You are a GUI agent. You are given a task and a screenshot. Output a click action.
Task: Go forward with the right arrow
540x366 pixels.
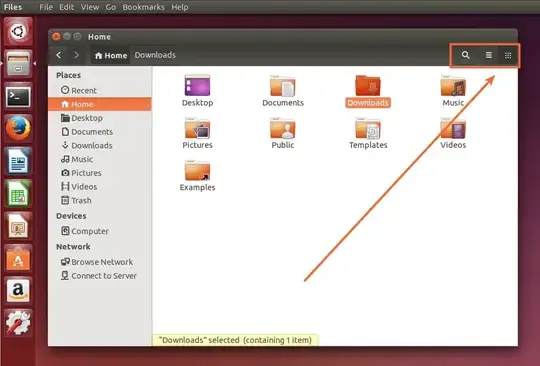pyautogui.click(x=76, y=55)
